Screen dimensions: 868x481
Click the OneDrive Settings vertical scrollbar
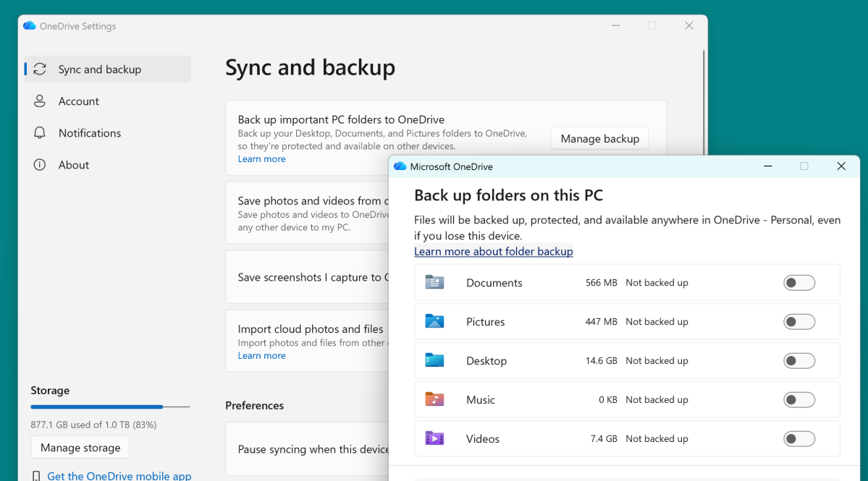[x=704, y=102]
